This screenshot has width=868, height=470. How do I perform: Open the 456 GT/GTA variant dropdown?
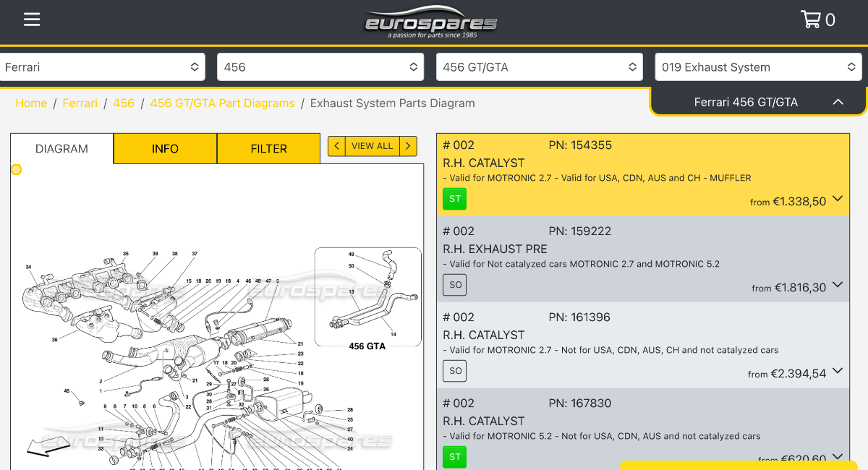(x=540, y=67)
